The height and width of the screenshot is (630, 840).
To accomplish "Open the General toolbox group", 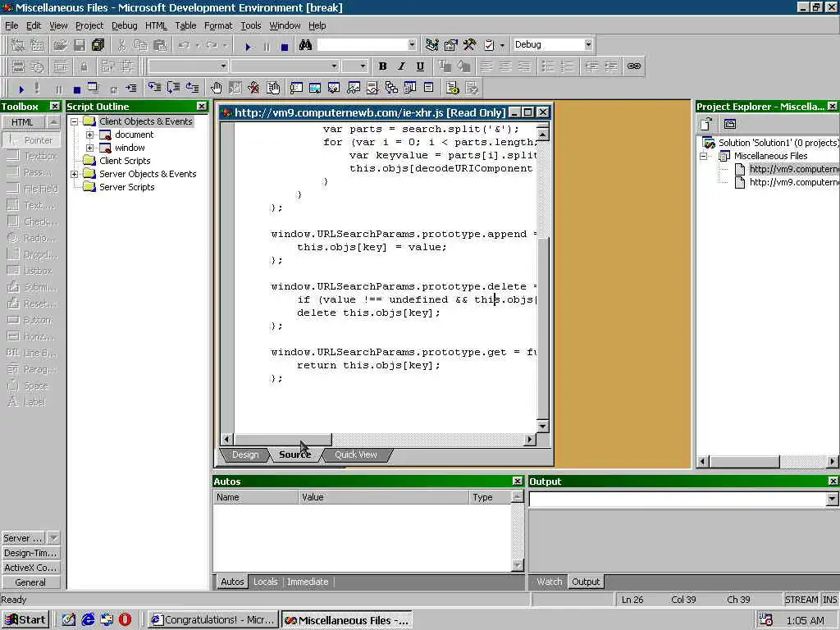I will tap(30, 582).
